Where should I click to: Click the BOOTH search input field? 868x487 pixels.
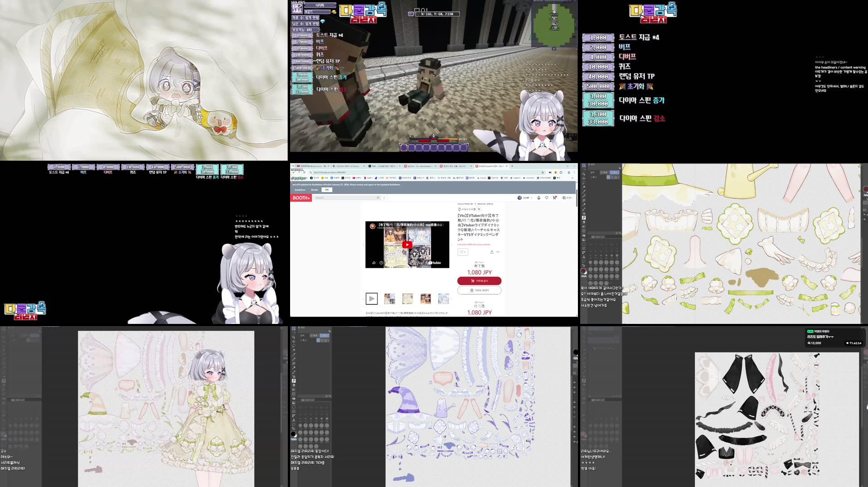pos(346,198)
